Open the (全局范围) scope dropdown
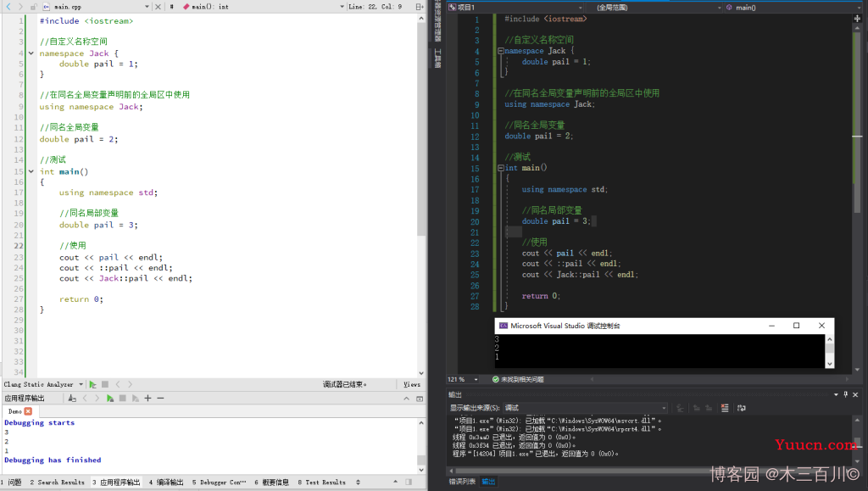The height and width of the screenshot is (491, 868). pos(654,7)
